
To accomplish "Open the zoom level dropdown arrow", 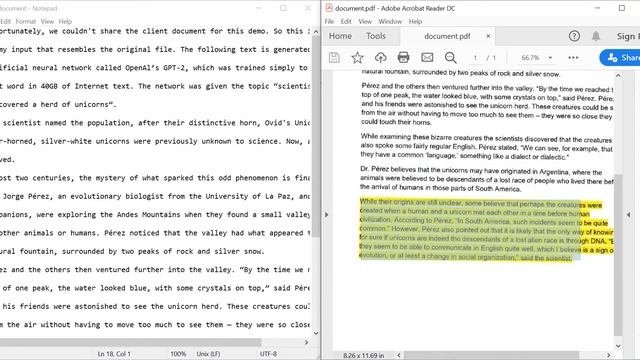I will pyautogui.click(x=550, y=58).
